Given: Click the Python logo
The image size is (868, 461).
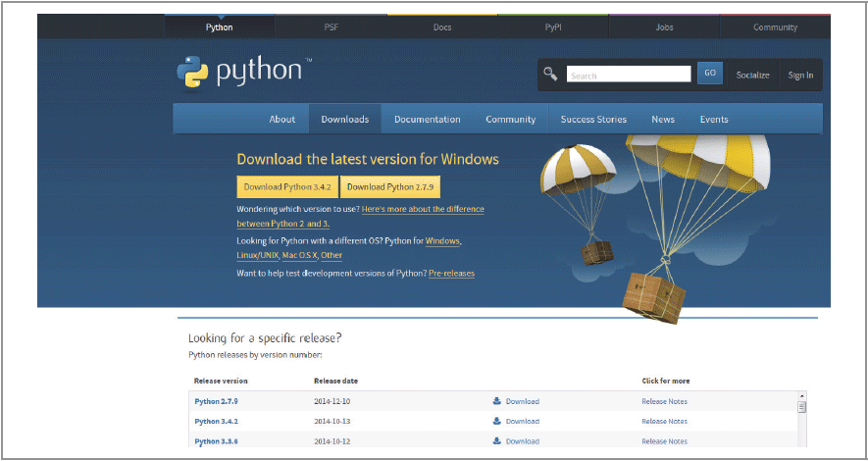Looking at the screenshot, I should 243,71.
